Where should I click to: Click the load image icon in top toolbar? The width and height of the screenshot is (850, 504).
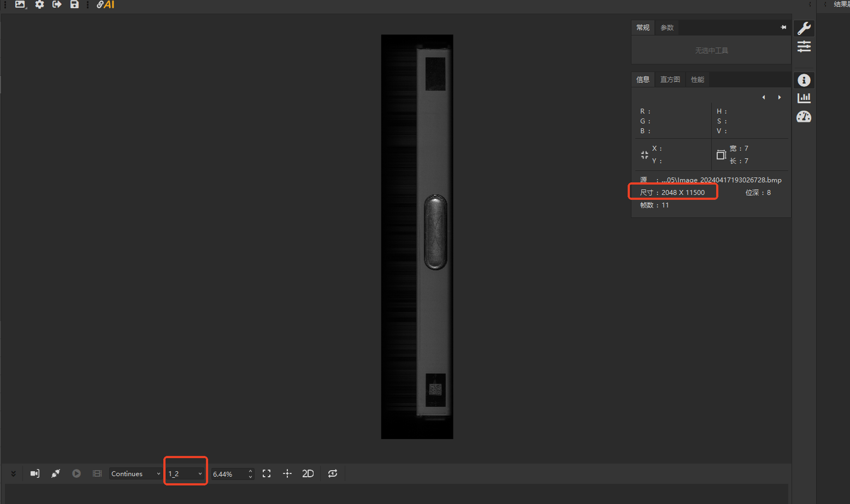[x=20, y=4]
